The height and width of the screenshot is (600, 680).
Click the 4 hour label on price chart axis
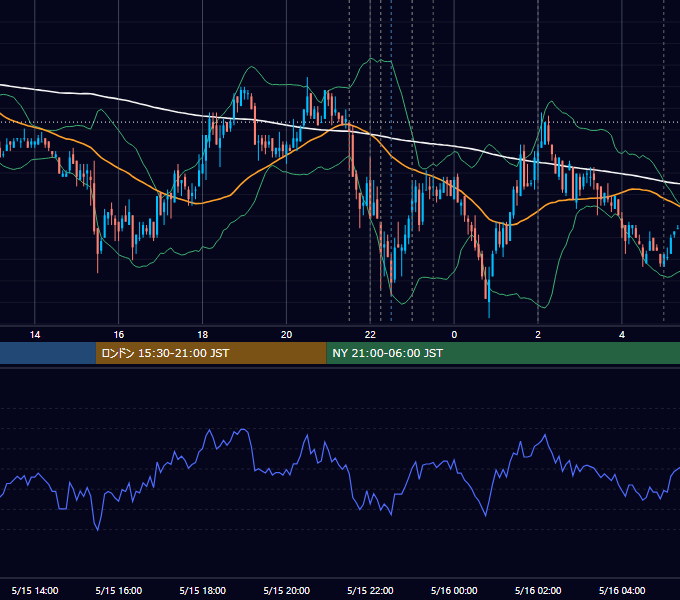click(x=622, y=335)
